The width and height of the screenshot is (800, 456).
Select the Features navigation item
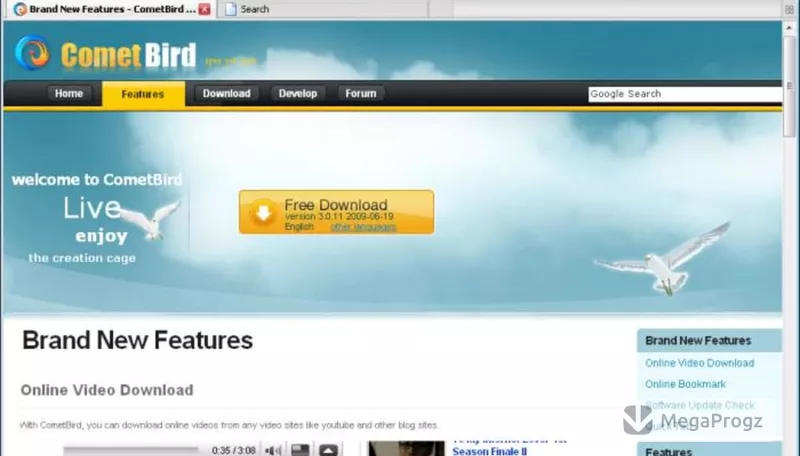pyautogui.click(x=143, y=94)
